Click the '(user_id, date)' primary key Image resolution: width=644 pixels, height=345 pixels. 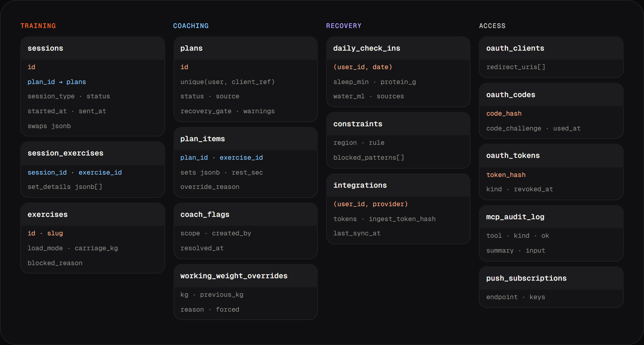click(x=363, y=67)
